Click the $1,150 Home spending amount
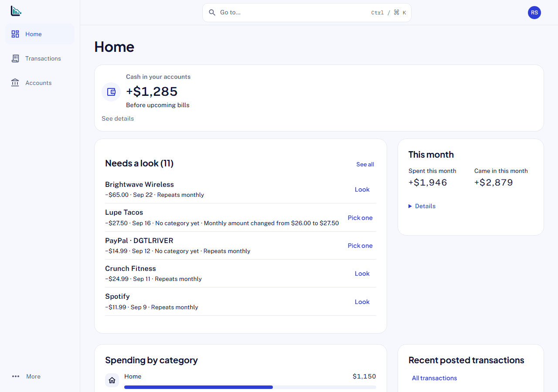The image size is (558, 392). tap(364, 376)
